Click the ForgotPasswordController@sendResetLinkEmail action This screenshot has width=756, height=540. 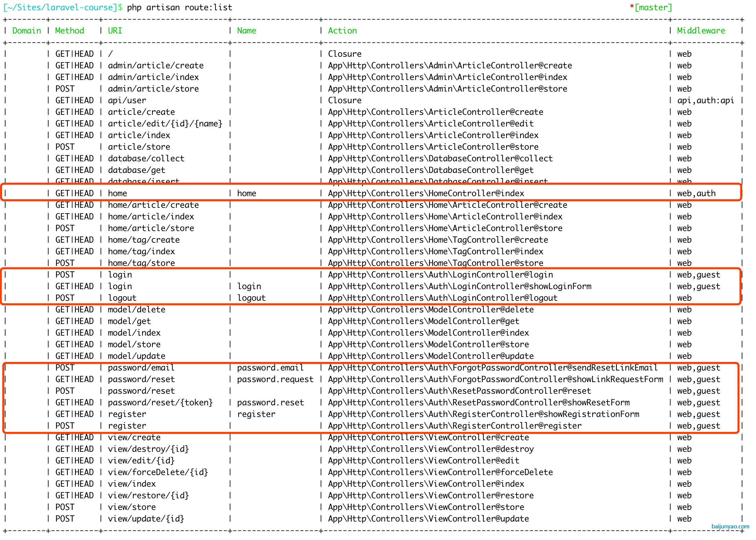pos(493,368)
